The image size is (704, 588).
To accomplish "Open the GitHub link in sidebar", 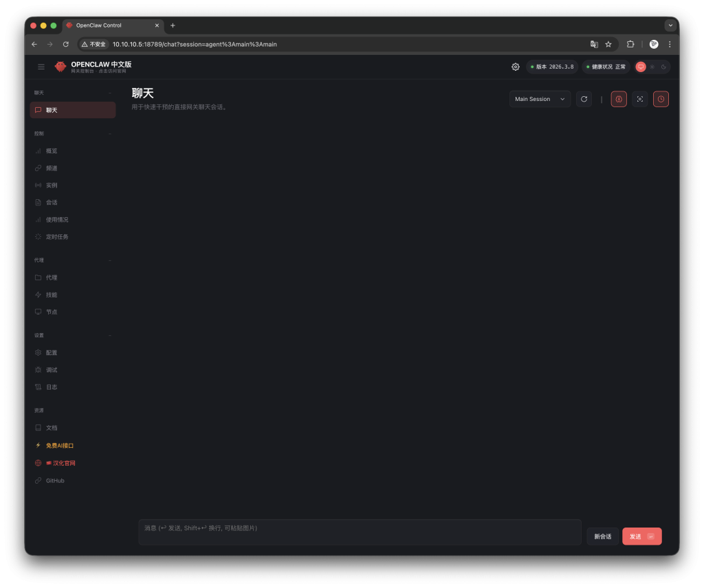I will click(x=55, y=480).
